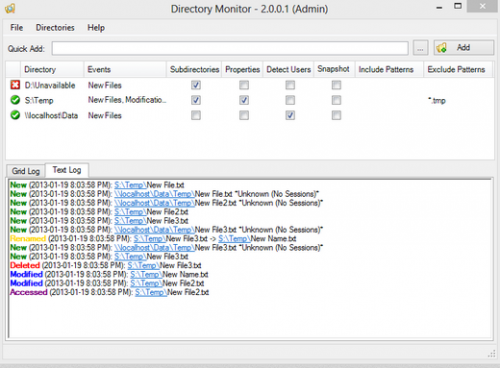This screenshot has width=500, height=368.
Task: Click the green status icon for \\localhost\Data
Action: click(15, 115)
